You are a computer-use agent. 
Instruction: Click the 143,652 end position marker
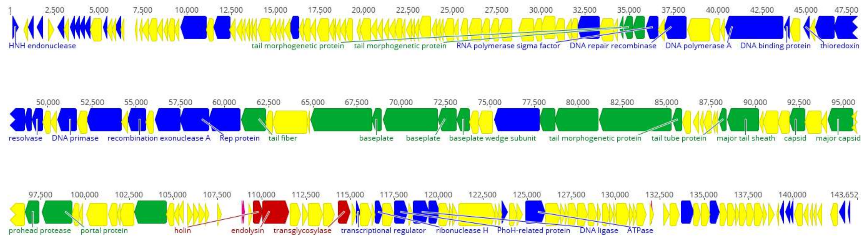pyautogui.click(x=845, y=194)
